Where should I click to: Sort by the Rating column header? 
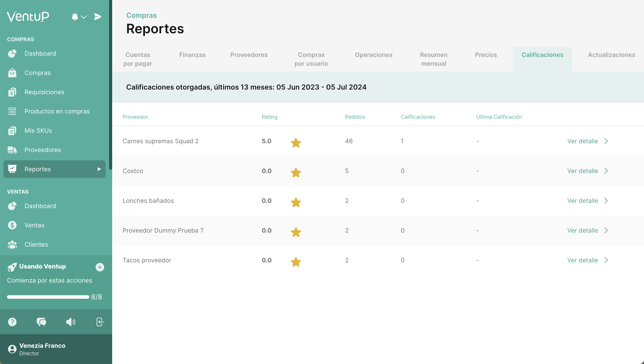[x=269, y=117]
